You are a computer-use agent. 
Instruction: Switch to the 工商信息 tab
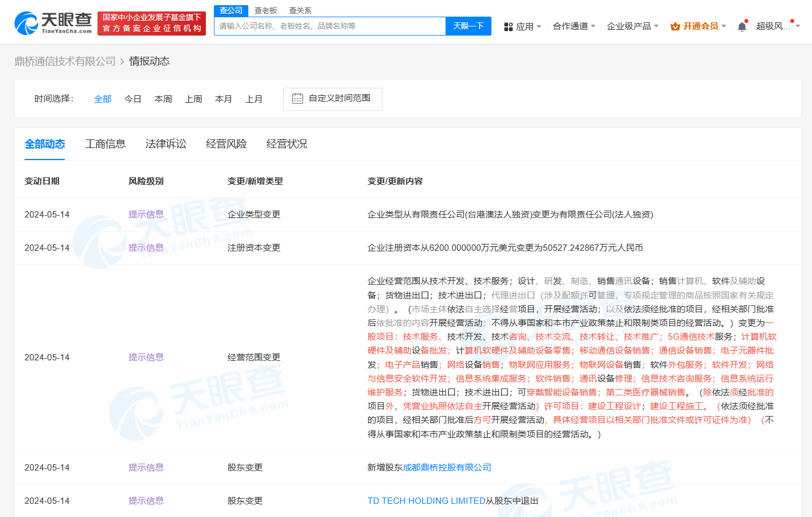106,144
